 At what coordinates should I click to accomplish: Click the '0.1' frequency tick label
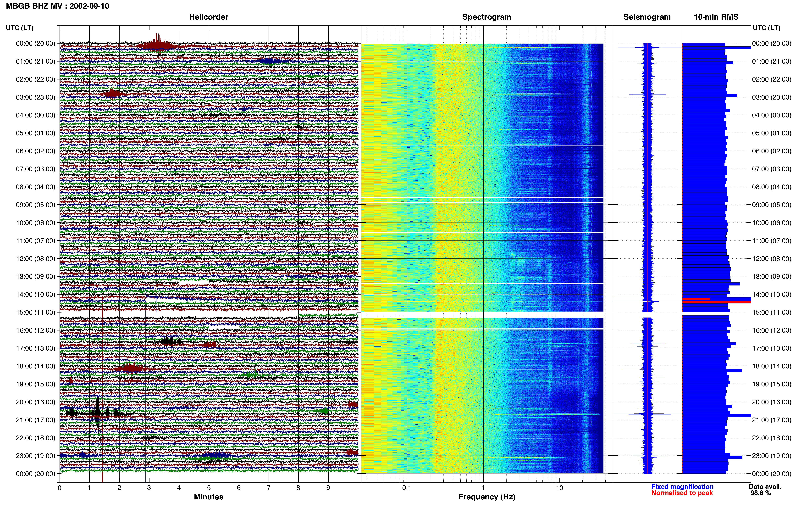click(x=407, y=487)
